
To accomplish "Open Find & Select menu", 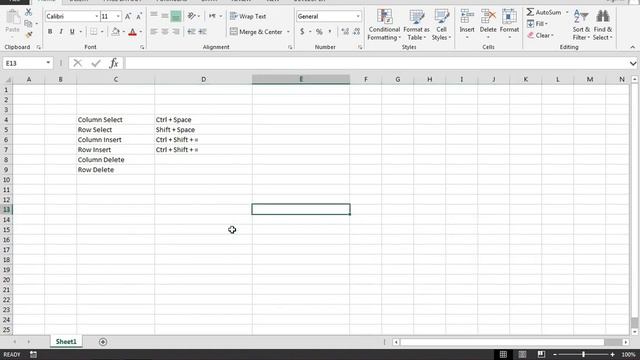I will tap(602, 25).
